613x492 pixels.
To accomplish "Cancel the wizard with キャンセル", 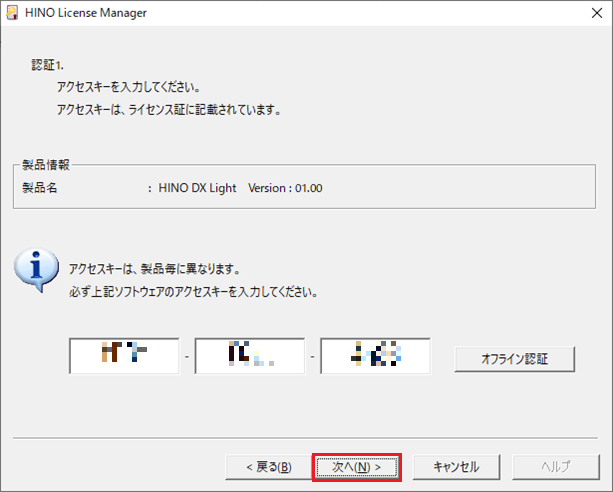I will [456, 467].
